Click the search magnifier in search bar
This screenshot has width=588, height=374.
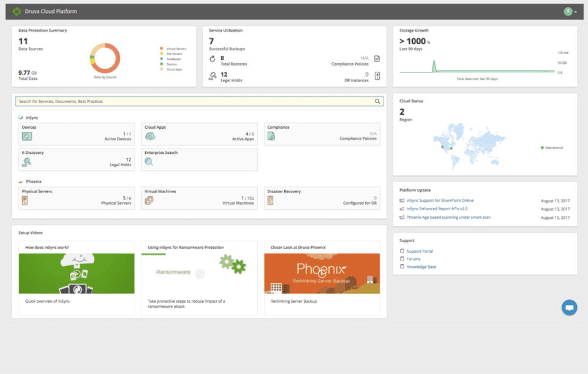(x=378, y=101)
